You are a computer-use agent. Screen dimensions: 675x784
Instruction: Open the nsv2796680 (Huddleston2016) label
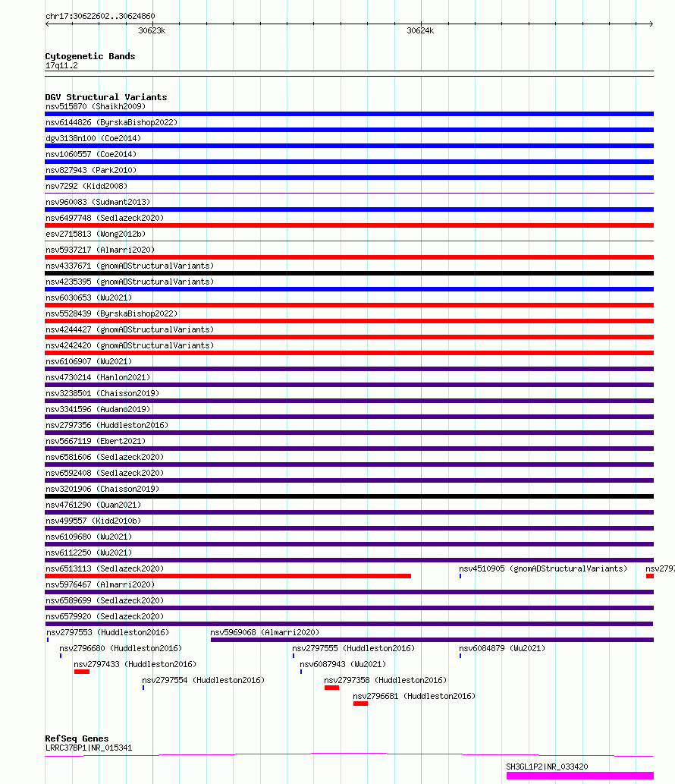click(x=121, y=649)
